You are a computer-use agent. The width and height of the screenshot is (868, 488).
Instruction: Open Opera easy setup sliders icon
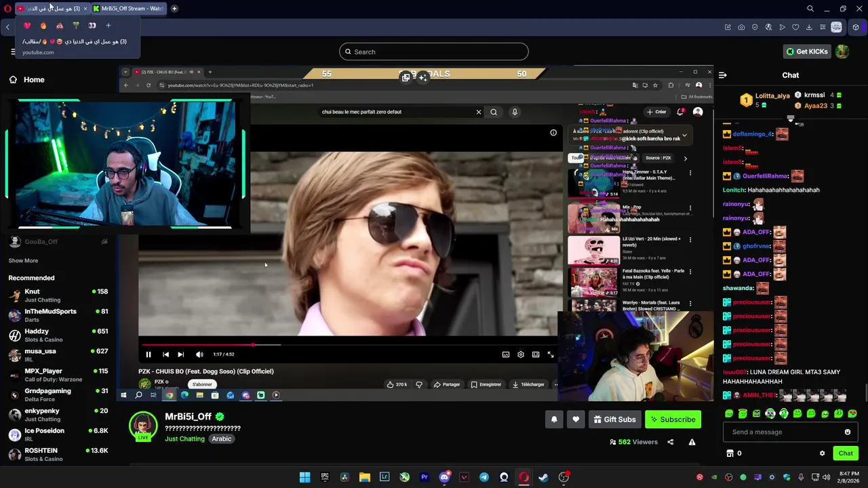pyautogui.click(x=823, y=27)
